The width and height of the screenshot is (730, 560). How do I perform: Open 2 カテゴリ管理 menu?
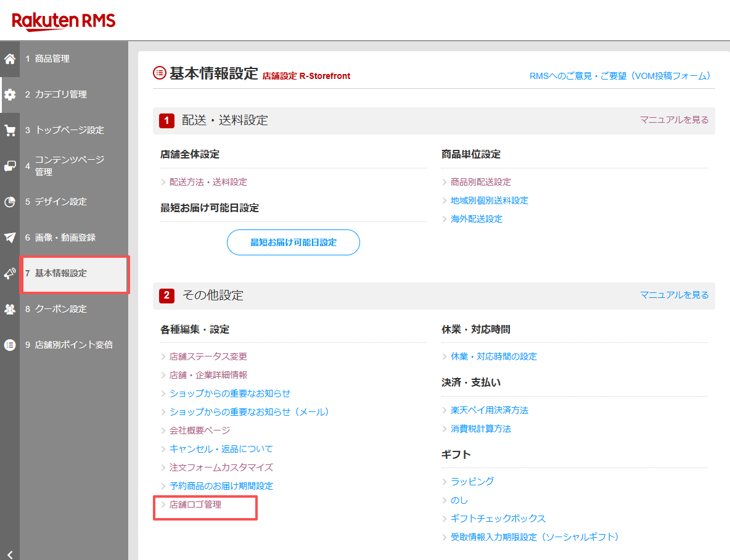(x=73, y=94)
